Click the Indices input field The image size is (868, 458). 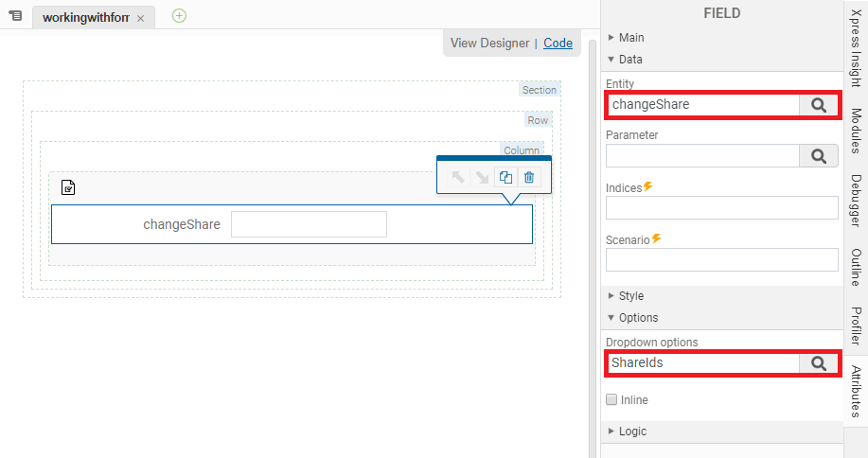pyautogui.click(x=721, y=208)
